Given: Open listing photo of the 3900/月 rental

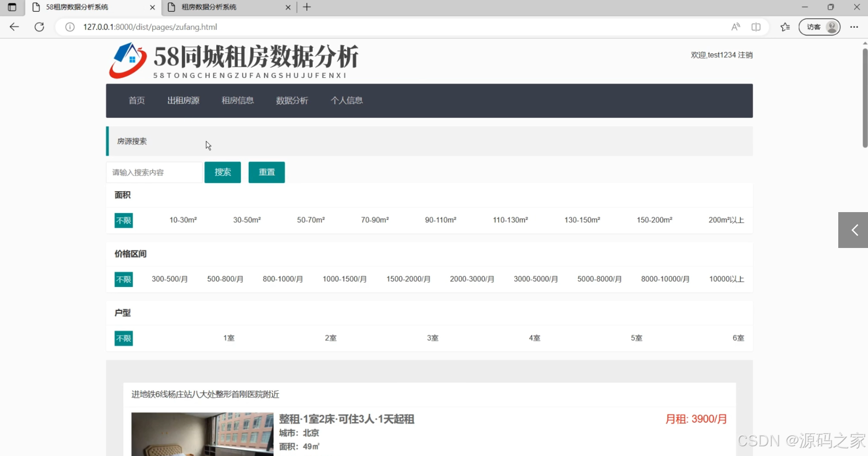Looking at the screenshot, I should coord(203,434).
